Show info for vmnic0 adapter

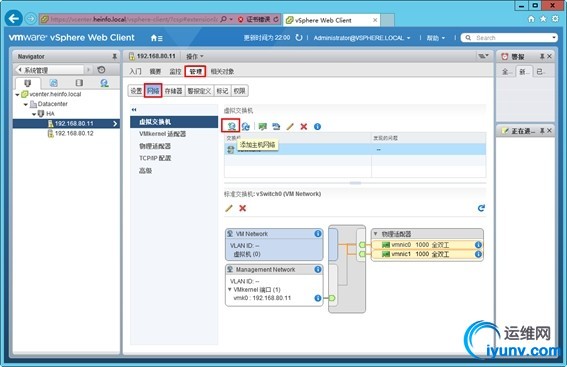(x=478, y=245)
